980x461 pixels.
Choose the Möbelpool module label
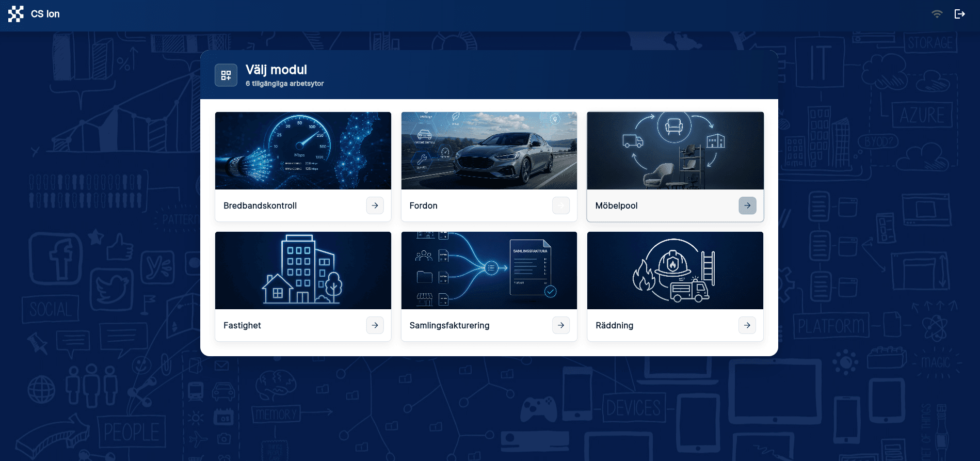pyautogui.click(x=616, y=205)
